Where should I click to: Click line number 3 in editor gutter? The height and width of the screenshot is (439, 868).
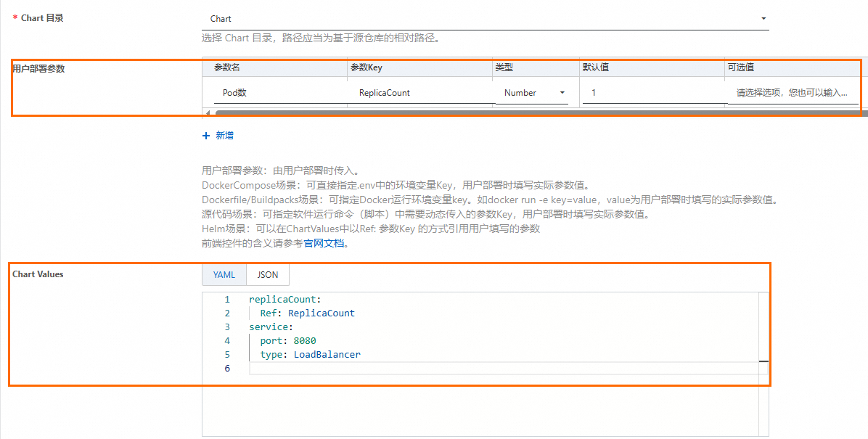(227, 327)
